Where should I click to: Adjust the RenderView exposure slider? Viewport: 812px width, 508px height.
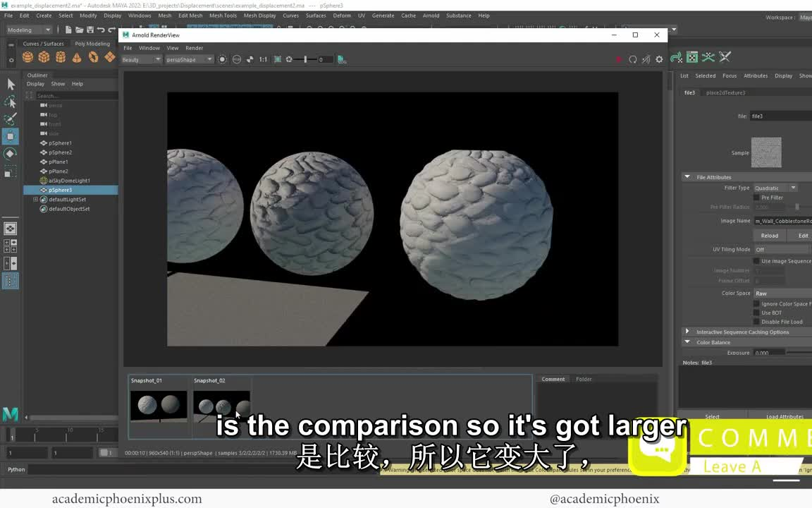click(305, 59)
